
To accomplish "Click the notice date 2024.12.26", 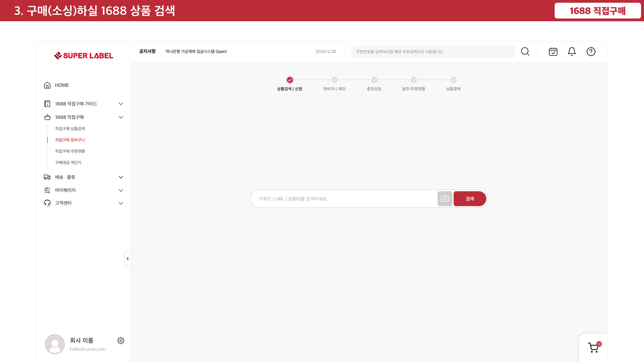I will tap(326, 51).
